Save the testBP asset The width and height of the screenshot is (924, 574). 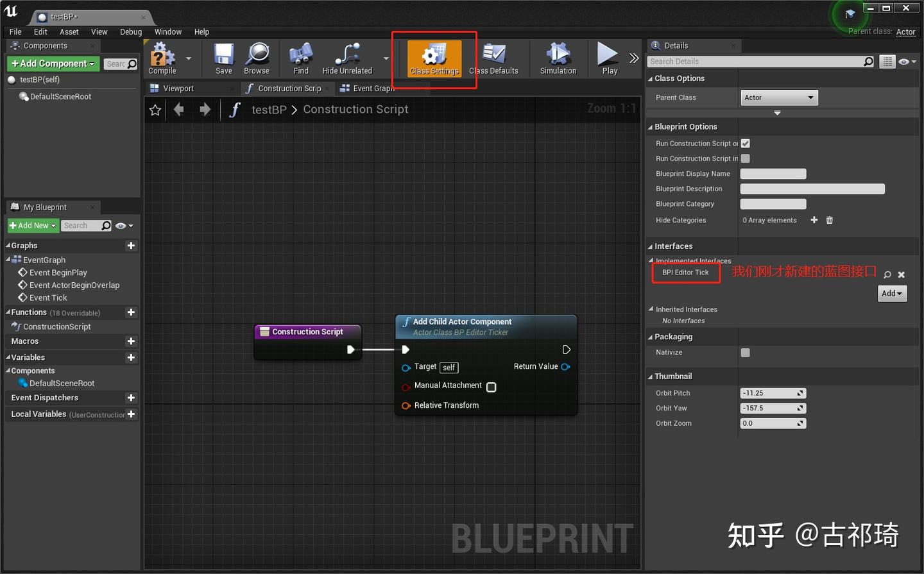coord(223,58)
